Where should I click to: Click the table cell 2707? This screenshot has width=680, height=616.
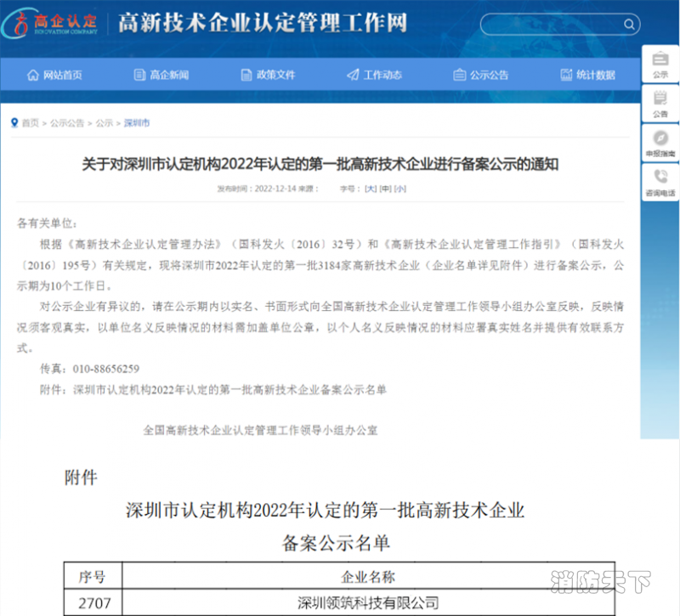coord(94,603)
